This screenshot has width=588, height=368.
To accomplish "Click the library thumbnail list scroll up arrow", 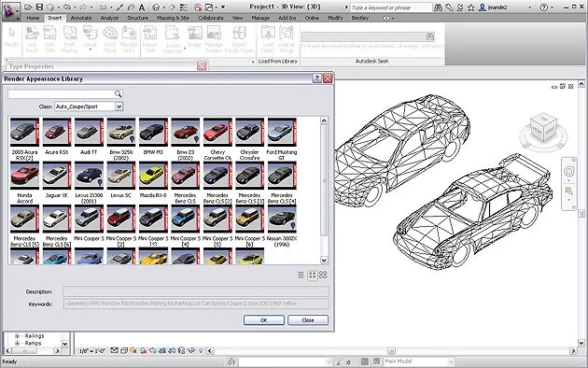I will pyautogui.click(x=324, y=120).
